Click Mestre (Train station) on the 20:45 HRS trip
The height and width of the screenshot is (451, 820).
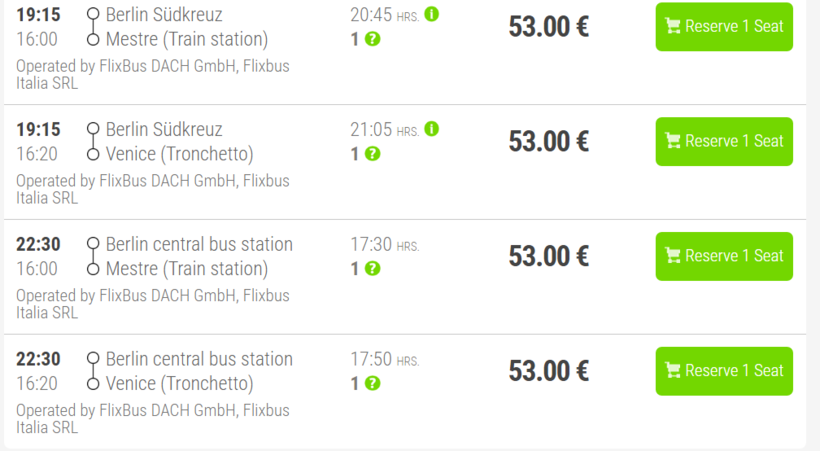[187, 40]
